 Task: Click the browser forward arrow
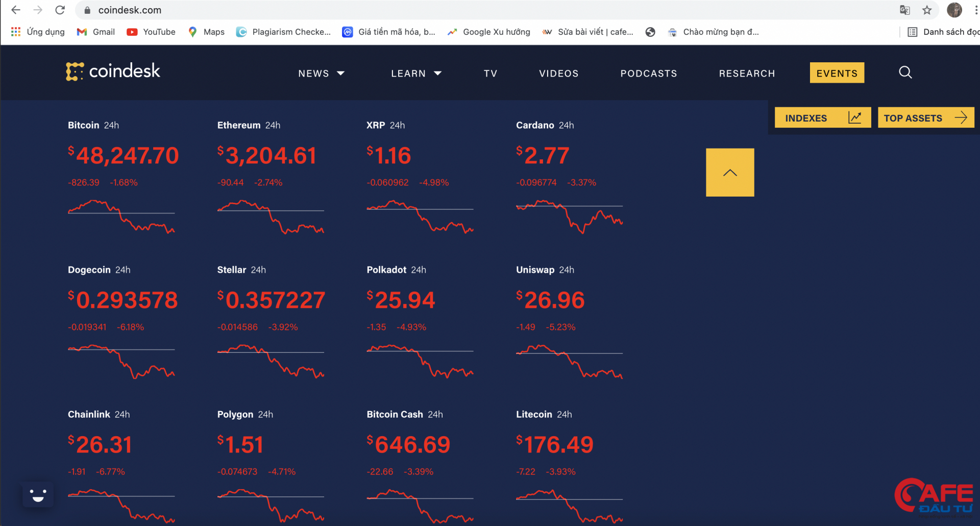(38, 10)
